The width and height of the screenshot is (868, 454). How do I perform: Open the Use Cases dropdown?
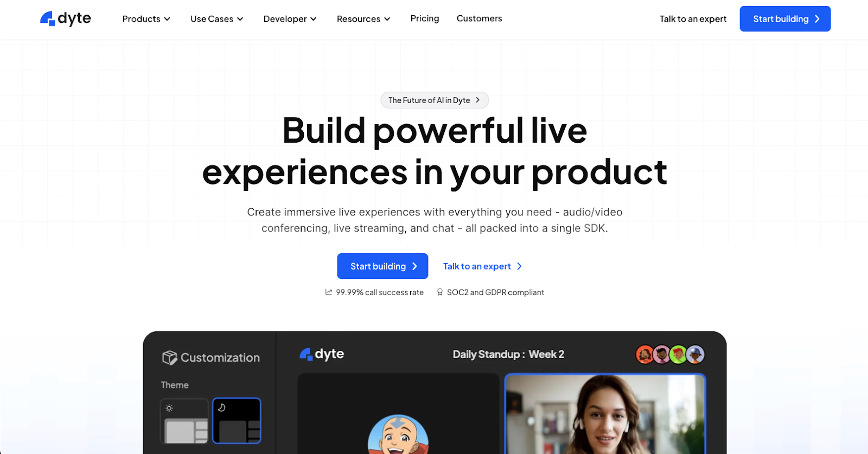217,19
